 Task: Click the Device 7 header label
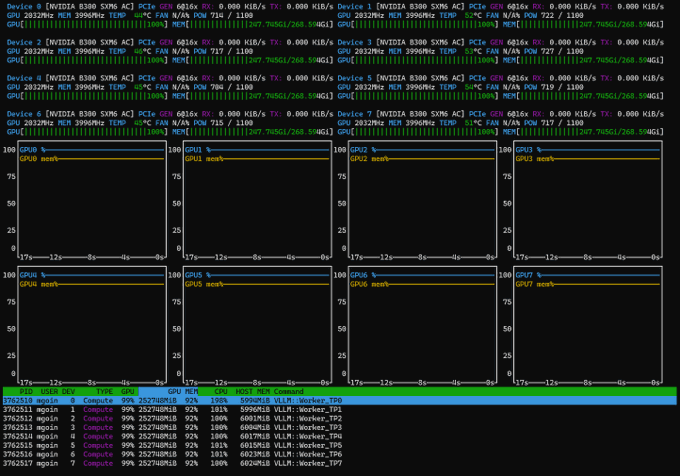click(x=355, y=114)
